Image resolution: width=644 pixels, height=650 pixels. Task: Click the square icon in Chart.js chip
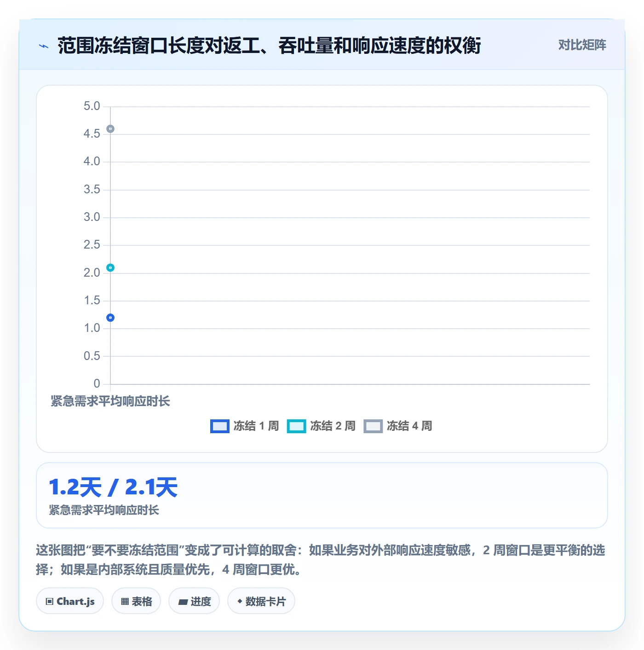point(50,602)
